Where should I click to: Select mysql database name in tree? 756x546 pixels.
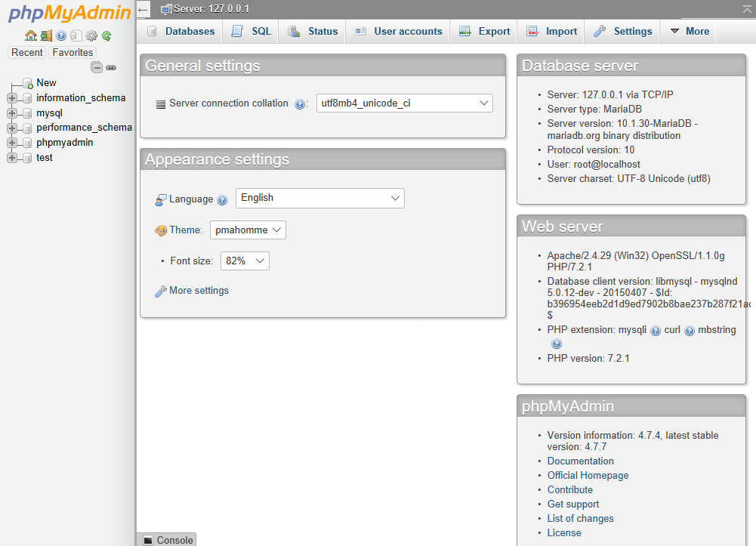point(49,113)
